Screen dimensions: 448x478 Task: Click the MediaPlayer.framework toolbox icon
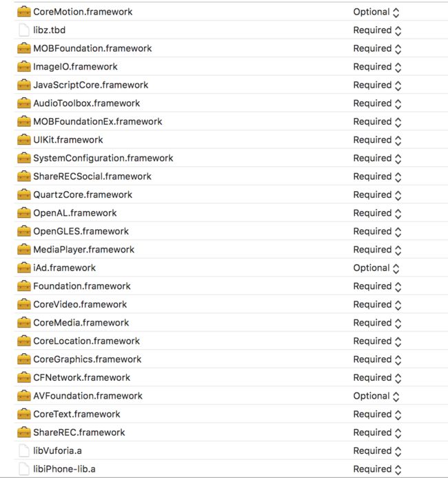(24, 250)
